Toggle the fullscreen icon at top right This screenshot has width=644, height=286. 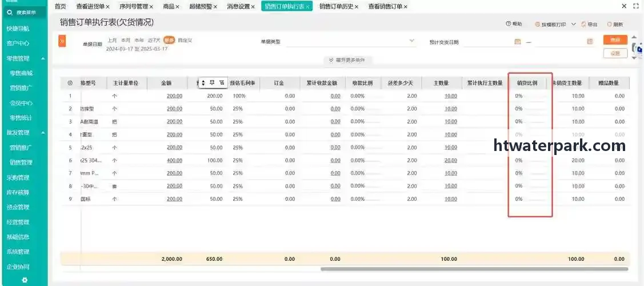pyautogui.click(x=636, y=6)
